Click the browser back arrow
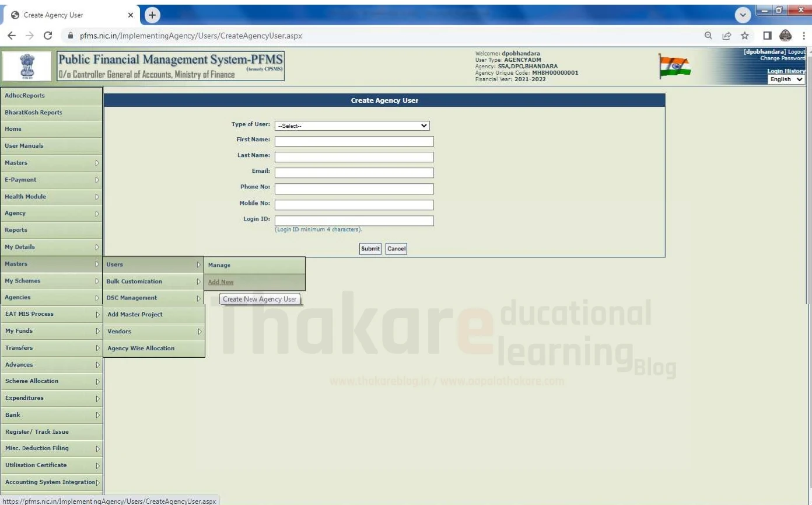 10,36
